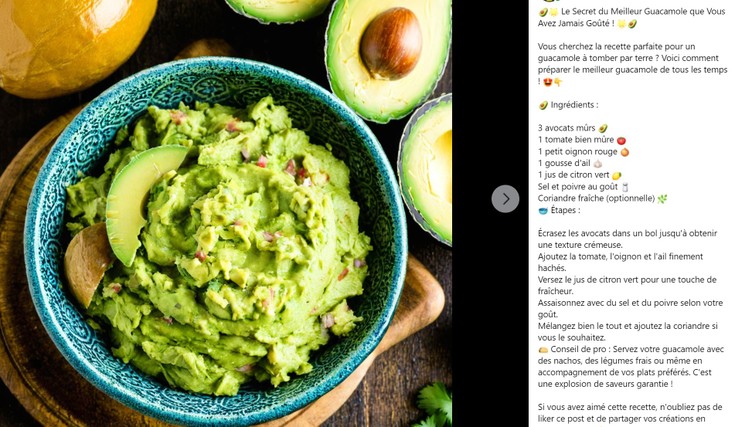Click the star-eyes emoji under the intro text
735x427 pixels.
[548, 82]
